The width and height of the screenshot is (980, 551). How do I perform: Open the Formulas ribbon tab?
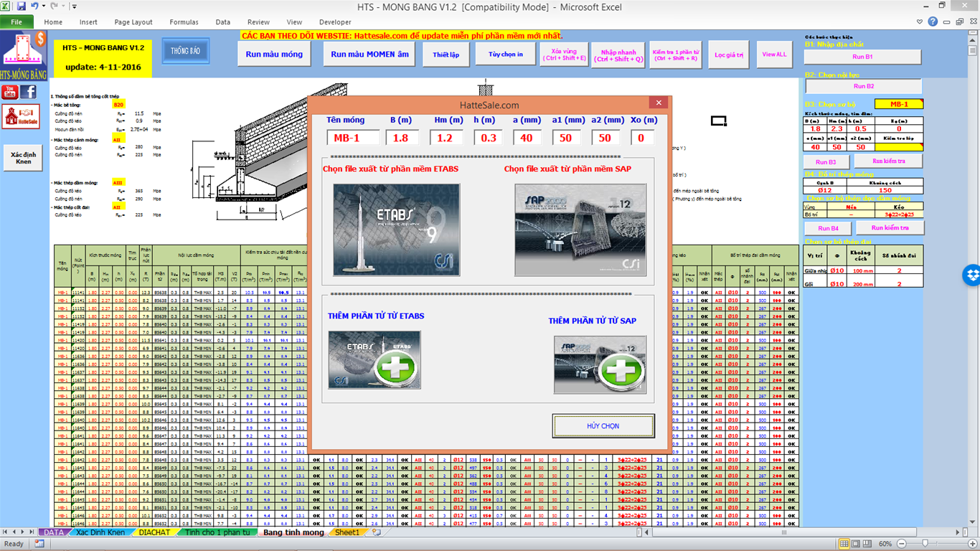coord(184,22)
